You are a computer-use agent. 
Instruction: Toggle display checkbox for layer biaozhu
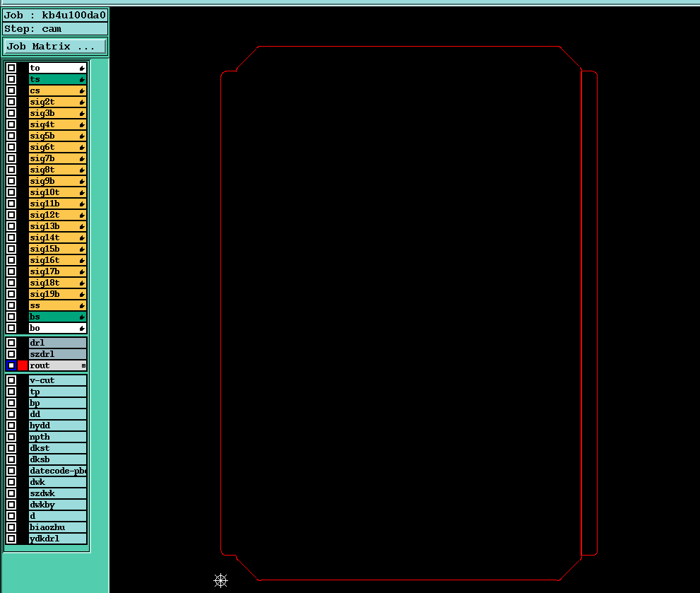click(x=11, y=527)
